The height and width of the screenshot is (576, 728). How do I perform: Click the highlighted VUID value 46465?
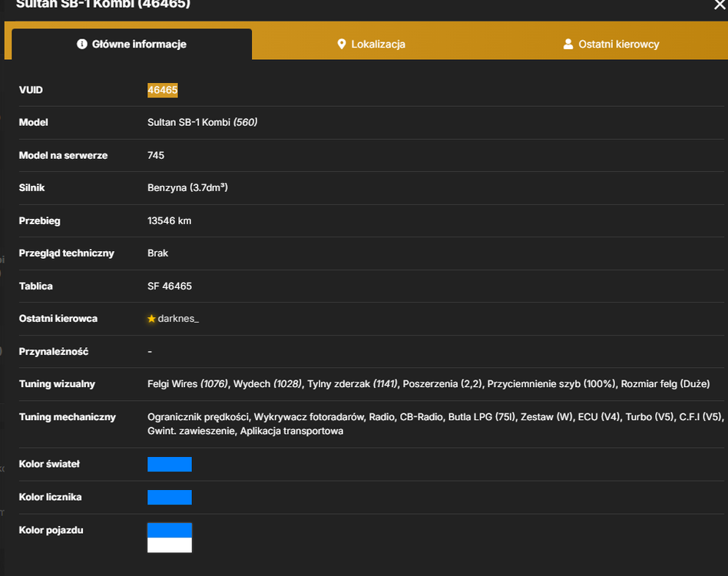tap(163, 90)
